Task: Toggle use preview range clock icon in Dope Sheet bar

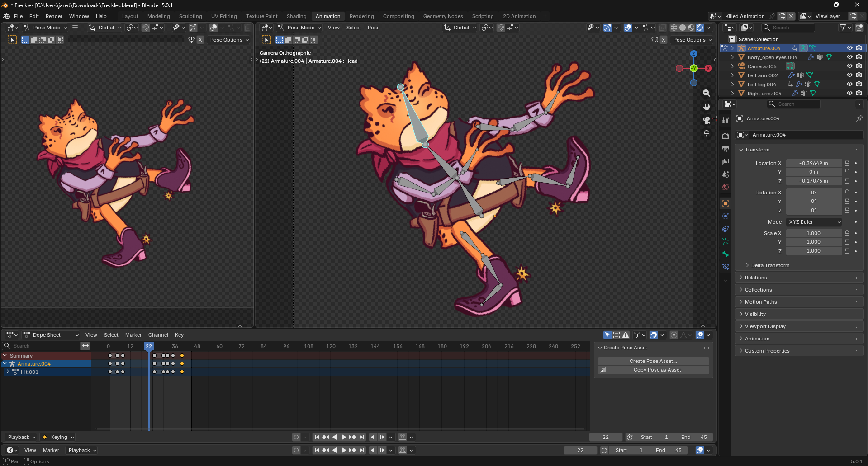Action: (630, 437)
